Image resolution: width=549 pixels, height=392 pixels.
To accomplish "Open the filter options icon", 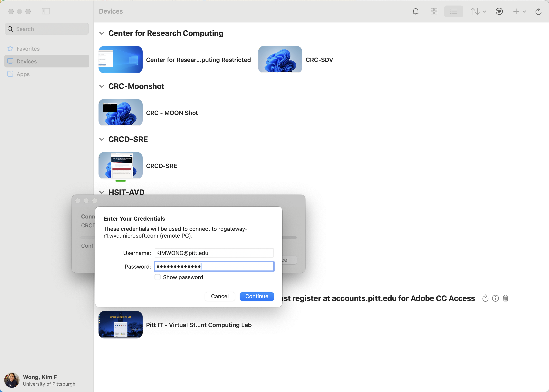I will 499,11.
